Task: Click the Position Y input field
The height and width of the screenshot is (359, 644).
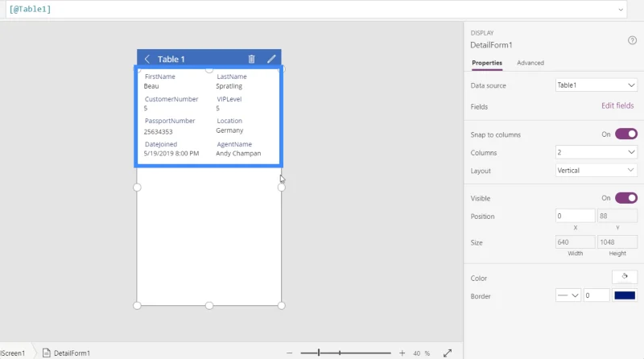Action: pos(617,216)
